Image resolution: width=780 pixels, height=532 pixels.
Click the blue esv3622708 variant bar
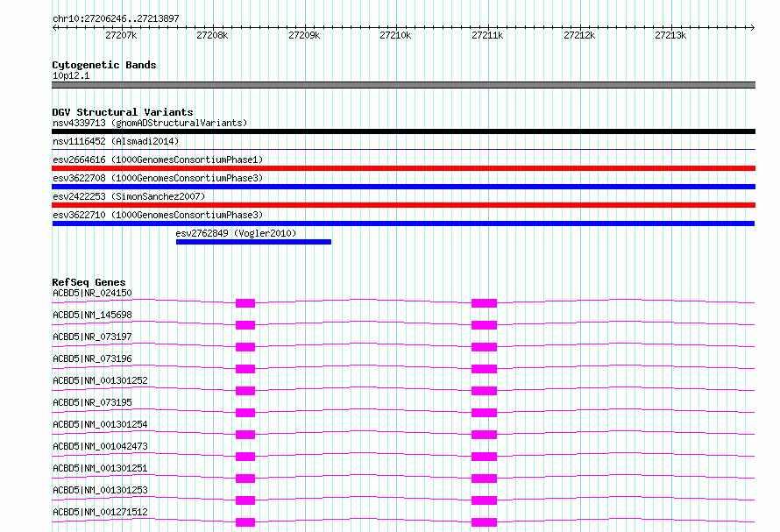pos(403,187)
